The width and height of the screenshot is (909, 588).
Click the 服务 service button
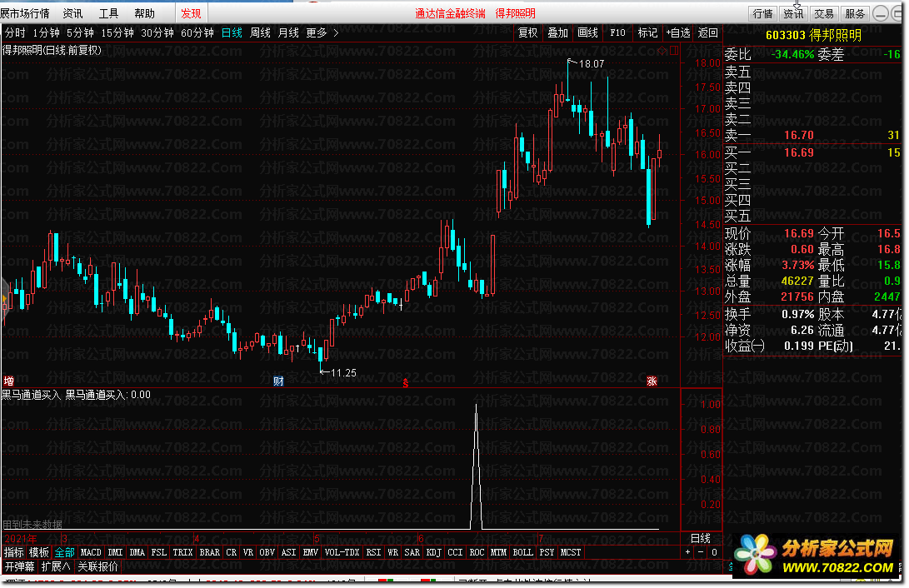(x=855, y=14)
